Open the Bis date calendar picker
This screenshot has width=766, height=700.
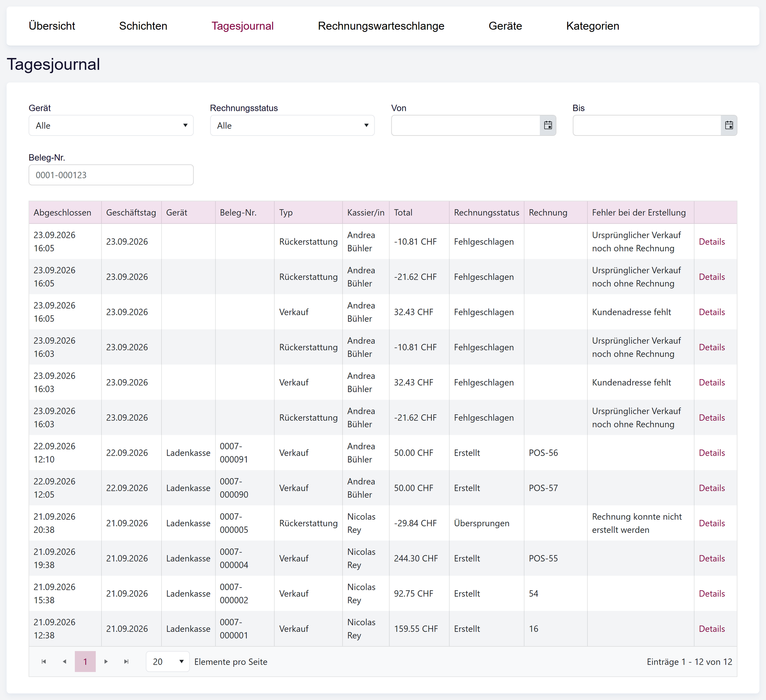(729, 125)
